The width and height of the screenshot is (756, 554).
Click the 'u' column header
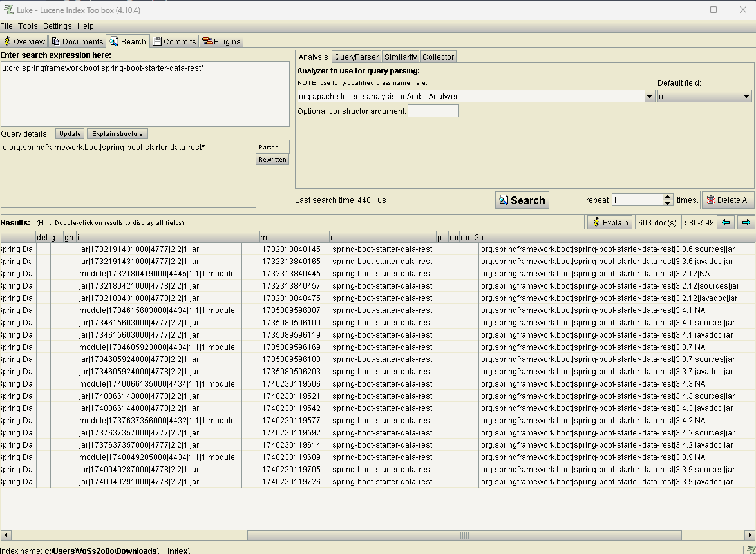coord(617,237)
